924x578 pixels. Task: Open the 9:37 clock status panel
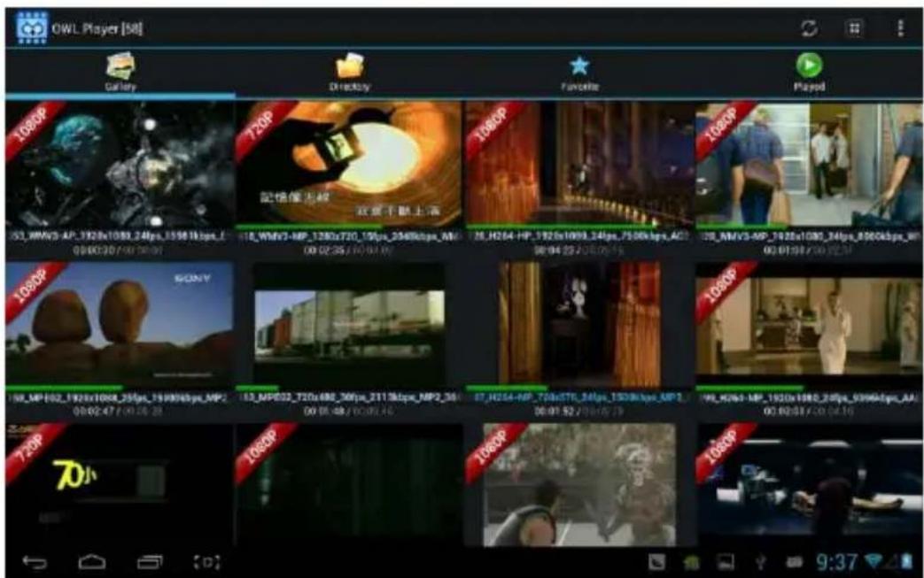(x=837, y=562)
